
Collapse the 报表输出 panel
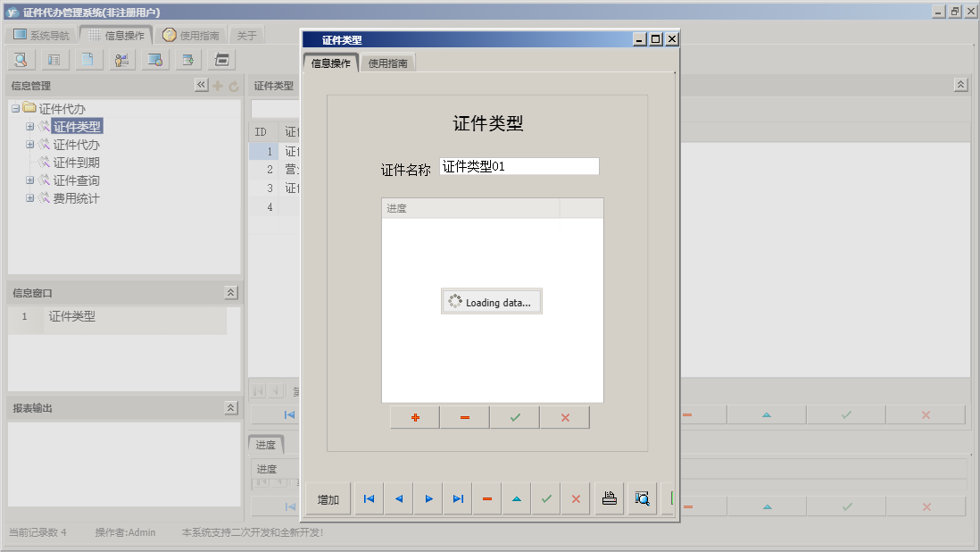pyautogui.click(x=230, y=408)
